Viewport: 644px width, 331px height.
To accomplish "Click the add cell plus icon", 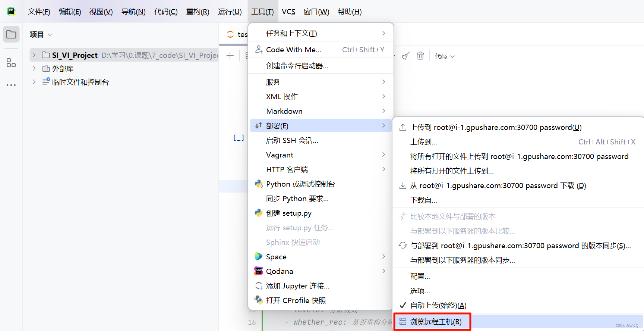I will 230,56.
